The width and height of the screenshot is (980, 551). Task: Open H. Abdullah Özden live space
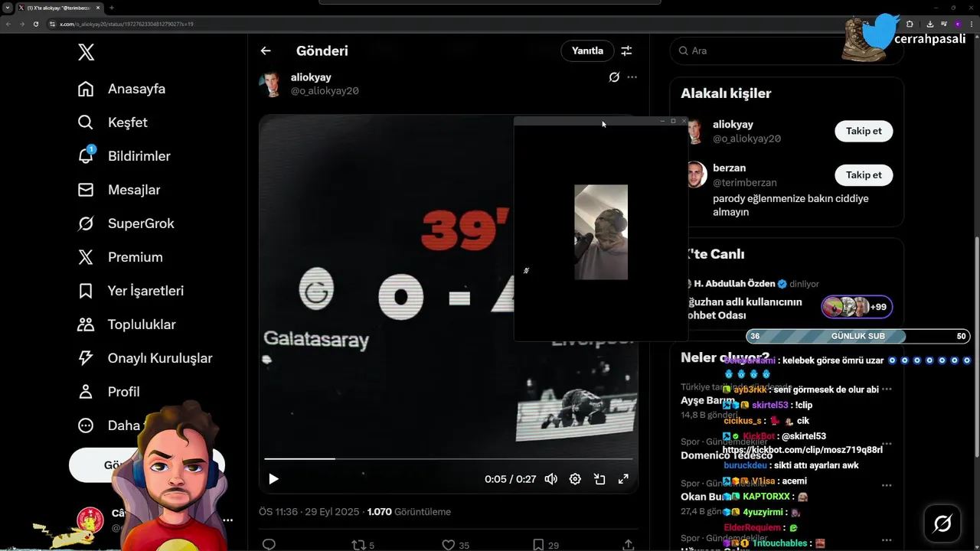[734, 284]
